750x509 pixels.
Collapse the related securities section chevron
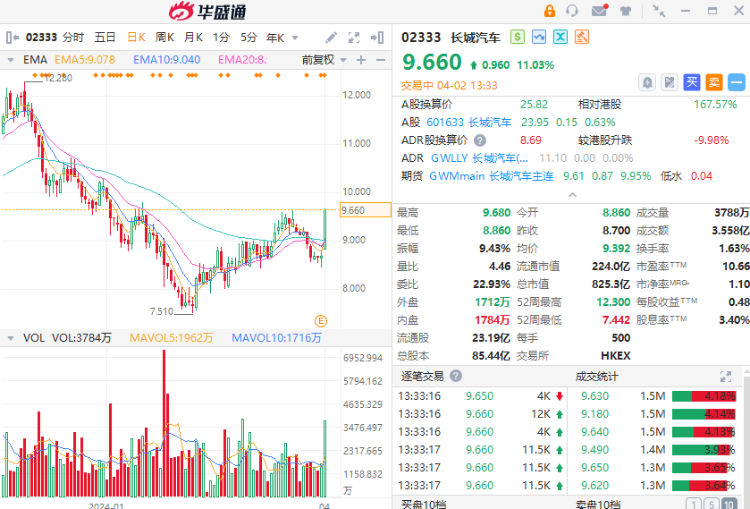[572, 195]
